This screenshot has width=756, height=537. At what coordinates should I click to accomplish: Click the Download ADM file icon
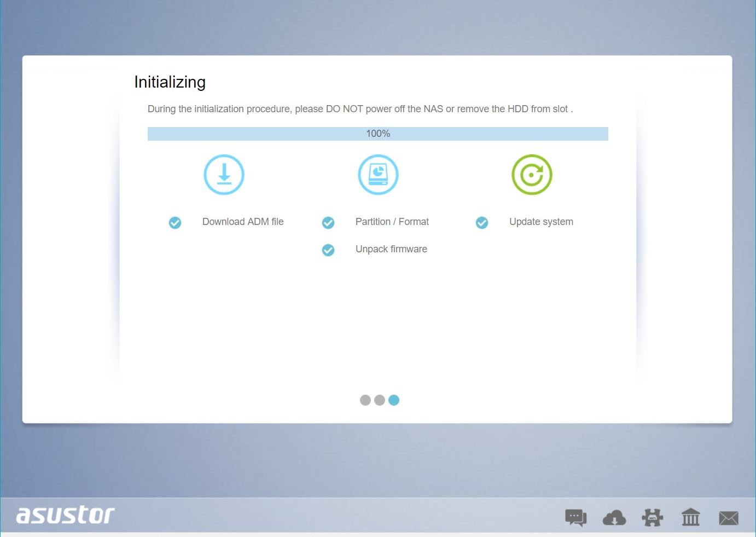(224, 175)
